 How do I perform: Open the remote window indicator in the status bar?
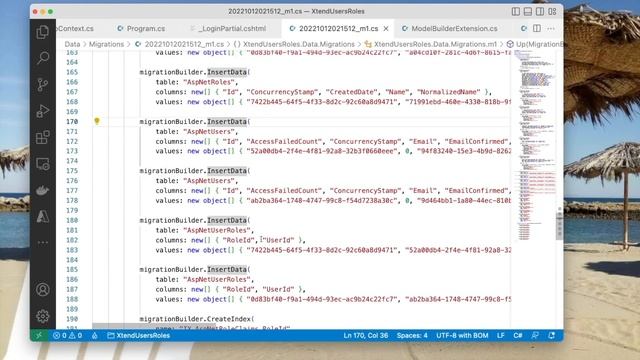[39, 336]
